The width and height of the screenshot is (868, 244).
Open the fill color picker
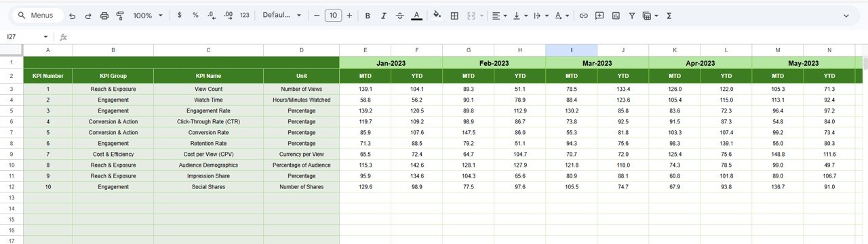click(x=437, y=15)
